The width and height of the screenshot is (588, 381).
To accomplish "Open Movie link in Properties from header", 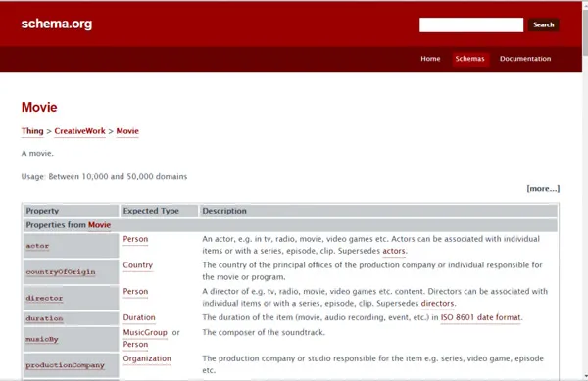I will [x=99, y=224].
